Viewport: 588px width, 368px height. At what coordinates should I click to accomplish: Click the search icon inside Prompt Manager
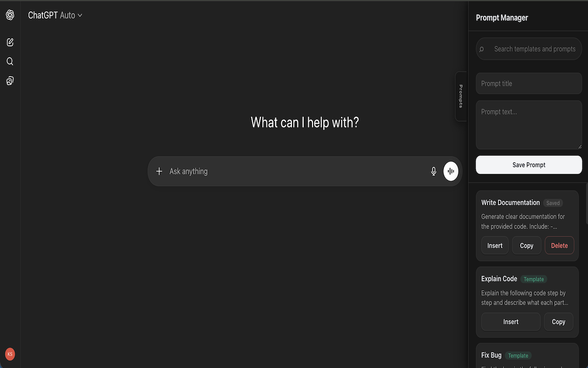pyautogui.click(x=481, y=49)
